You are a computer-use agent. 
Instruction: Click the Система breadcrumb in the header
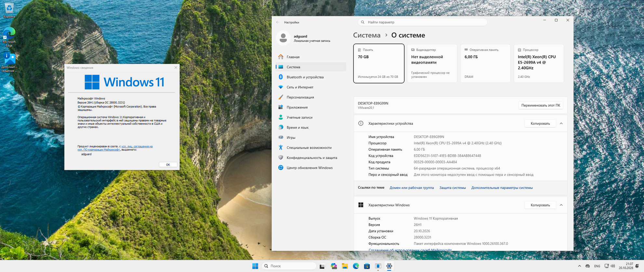click(x=367, y=35)
